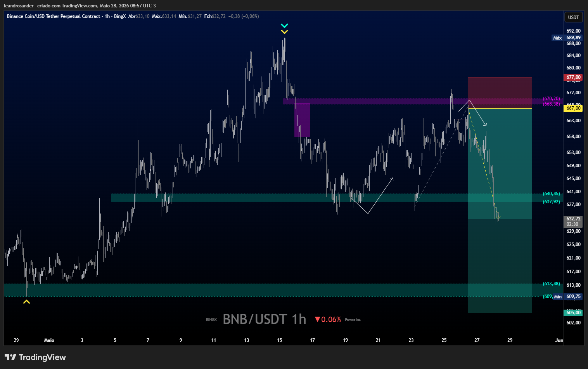Click the Abr 633,10 open value
The height and width of the screenshot is (369, 588).
tap(139, 16)
